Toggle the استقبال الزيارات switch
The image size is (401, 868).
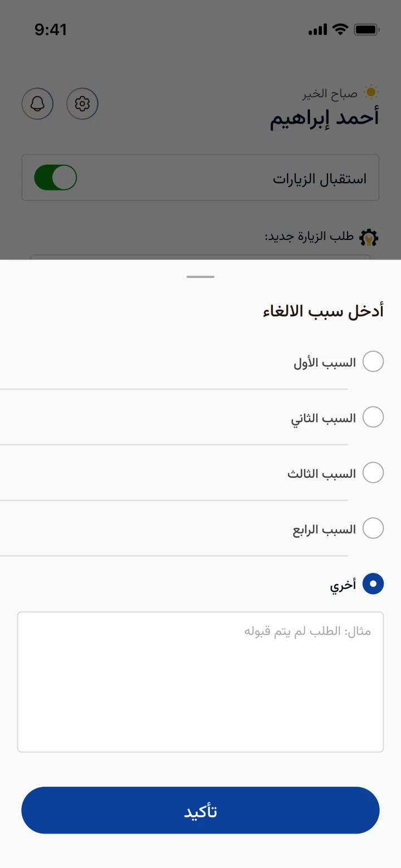(x=56, y=178)
